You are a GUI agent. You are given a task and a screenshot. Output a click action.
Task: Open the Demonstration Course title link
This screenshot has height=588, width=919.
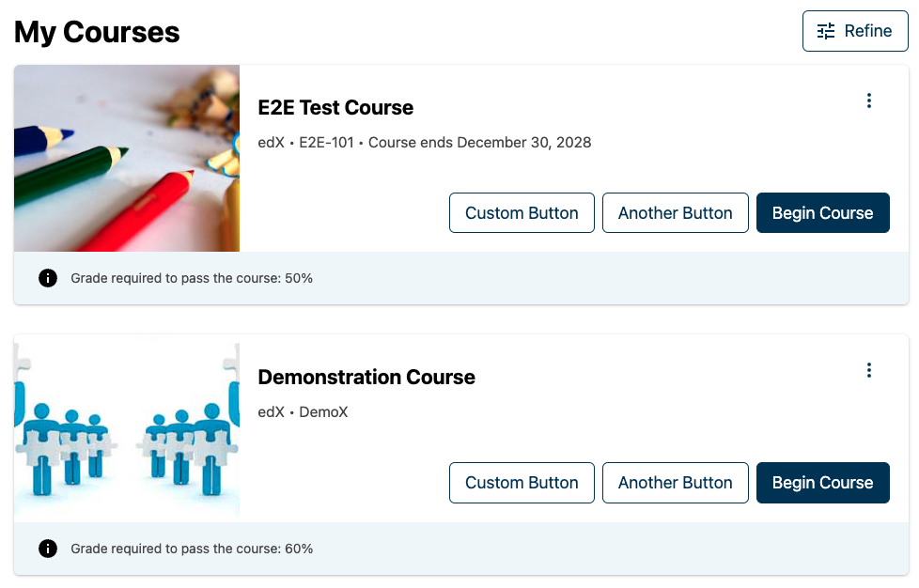point(366,378)
